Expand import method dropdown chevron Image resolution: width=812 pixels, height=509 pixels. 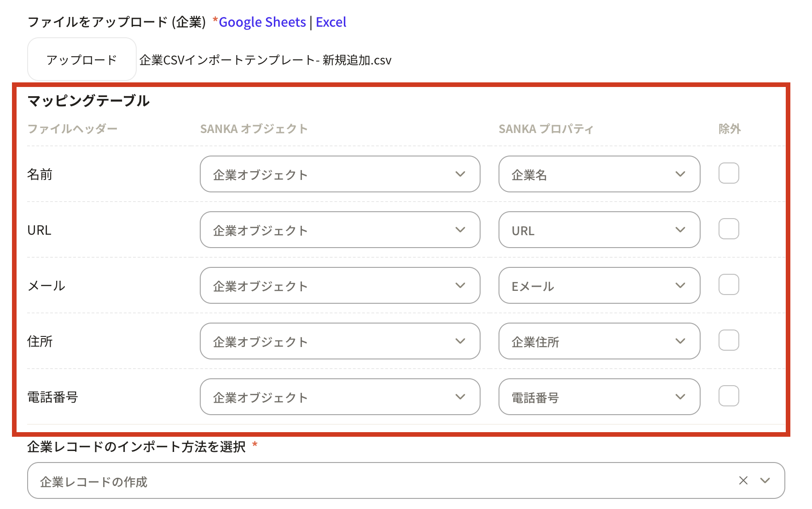pos(765,480)
